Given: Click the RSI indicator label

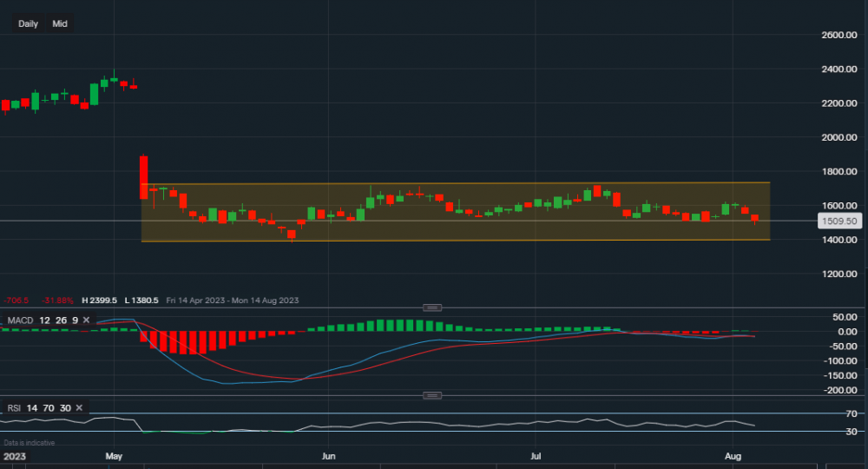Looking at the screenshot, I should coord(15,407).
